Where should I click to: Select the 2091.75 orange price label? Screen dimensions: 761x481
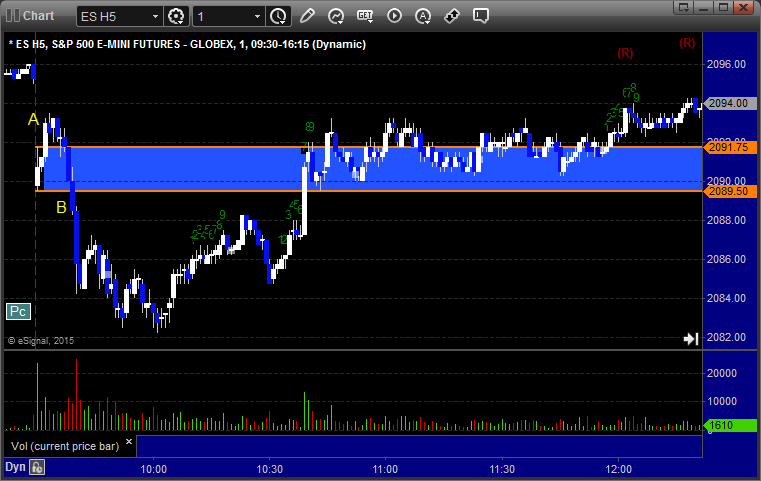coord(729,147)
